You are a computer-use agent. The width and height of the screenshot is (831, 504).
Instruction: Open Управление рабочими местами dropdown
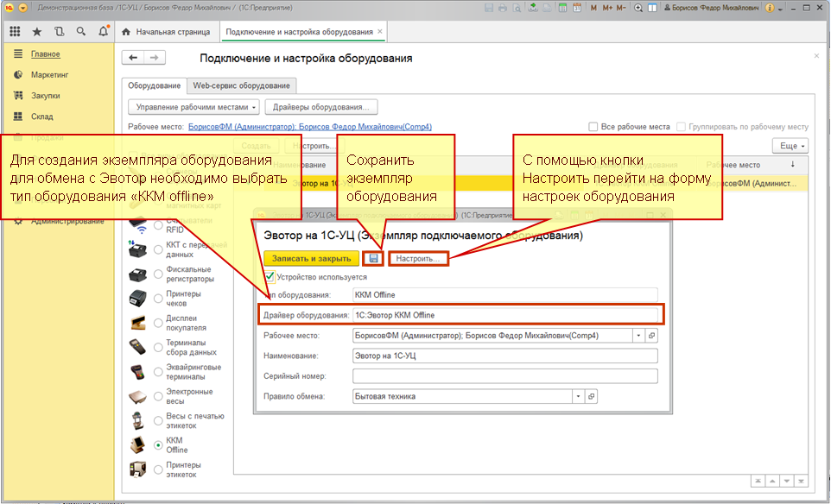click(194, 107)
